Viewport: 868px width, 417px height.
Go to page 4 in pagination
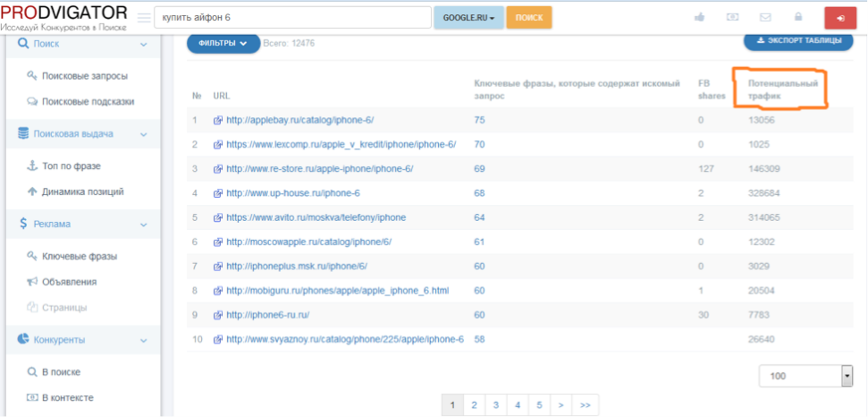pos(518,405)
